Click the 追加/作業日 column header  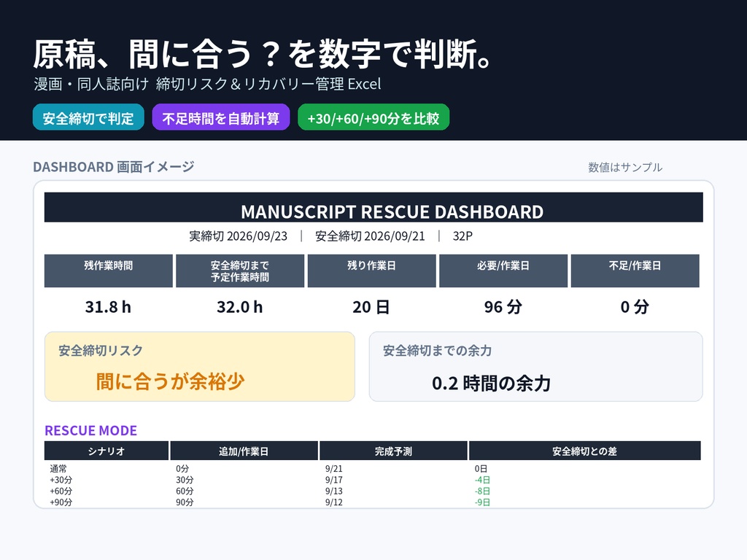click(244, 451)
